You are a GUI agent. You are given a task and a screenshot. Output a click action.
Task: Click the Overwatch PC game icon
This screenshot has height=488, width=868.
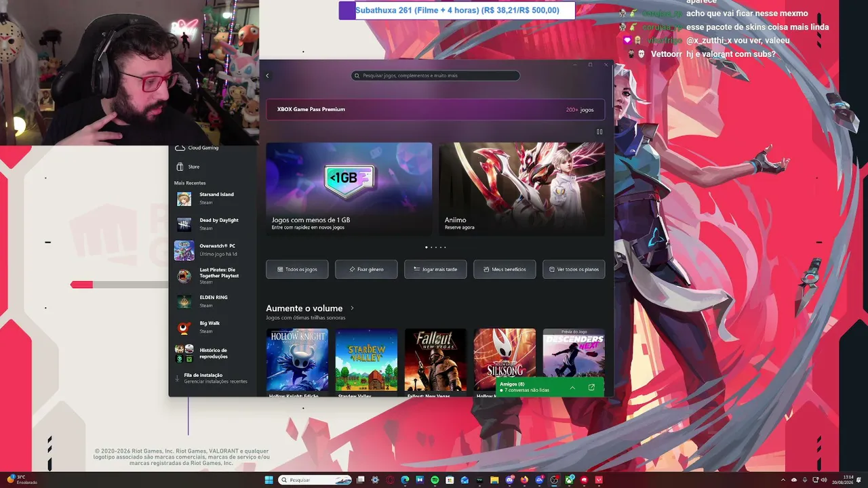(x=184, y=250)
